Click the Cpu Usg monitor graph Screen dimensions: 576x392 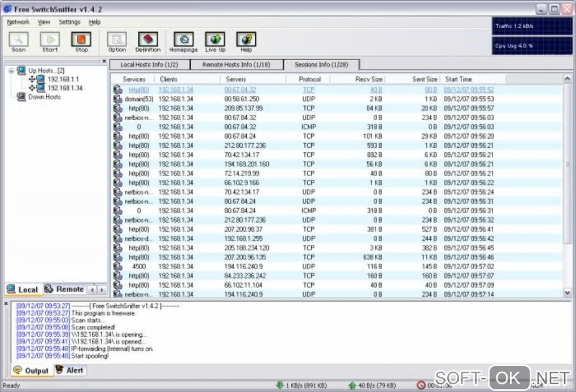(532, 46)
